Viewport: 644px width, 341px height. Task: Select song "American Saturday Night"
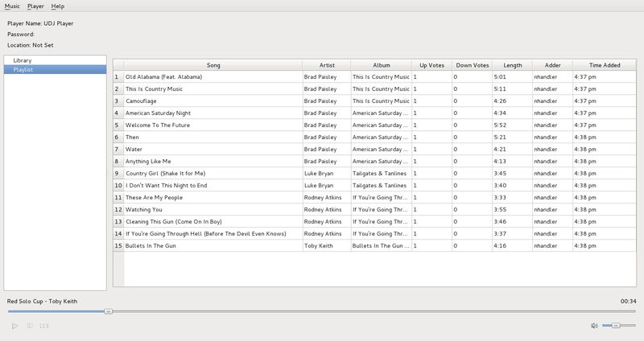tap(158, 113)
